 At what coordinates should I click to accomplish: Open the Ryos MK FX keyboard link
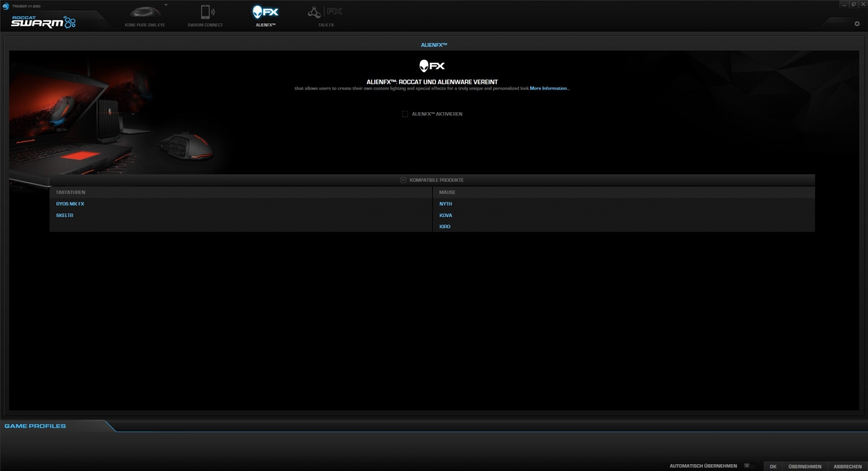click(70, 203)
